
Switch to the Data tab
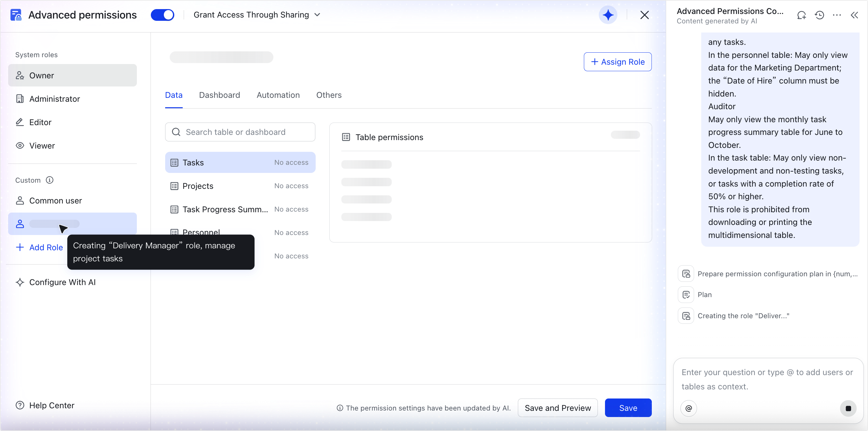pyautogui.click(x=174, y=95)
